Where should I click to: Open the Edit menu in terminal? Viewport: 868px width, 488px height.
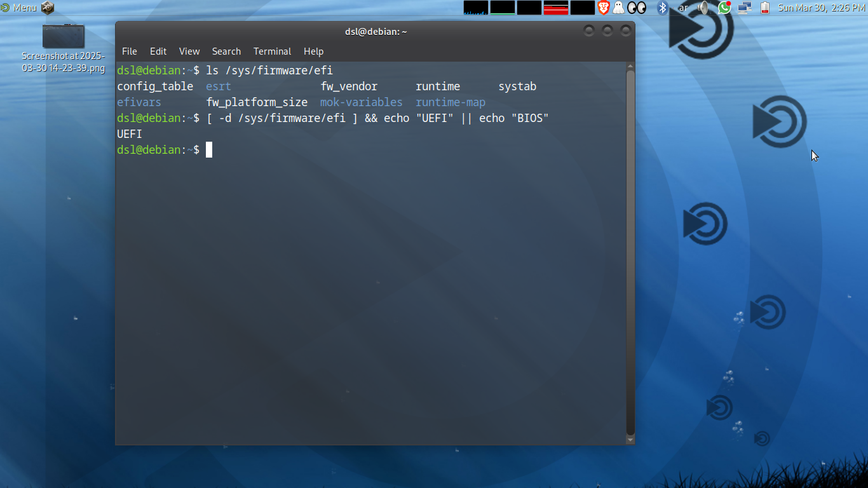158,51
